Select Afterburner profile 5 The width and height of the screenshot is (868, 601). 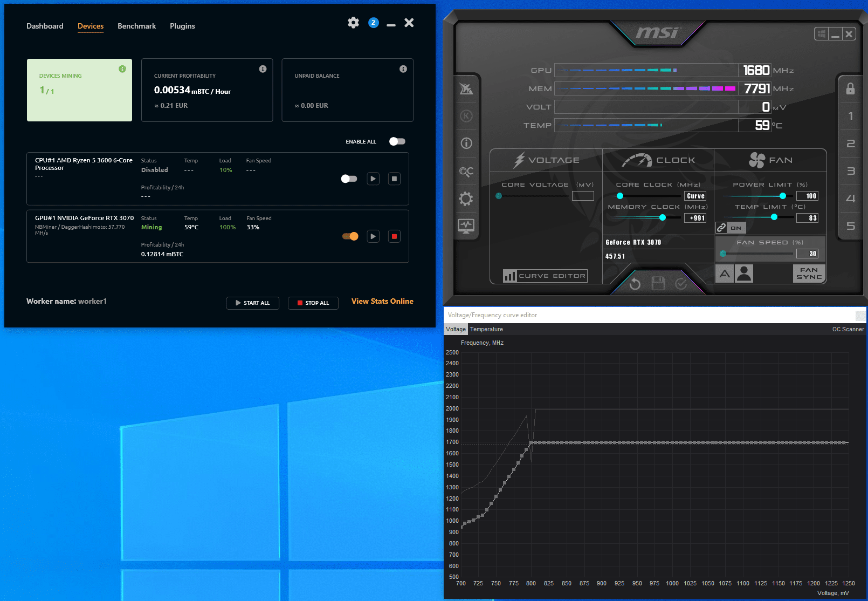click(850, 226)
